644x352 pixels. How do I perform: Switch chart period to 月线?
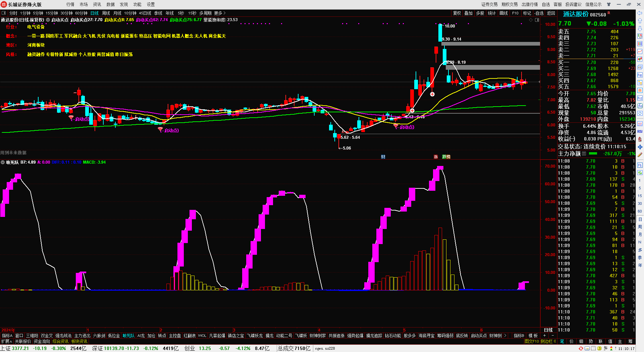(117, 13)
